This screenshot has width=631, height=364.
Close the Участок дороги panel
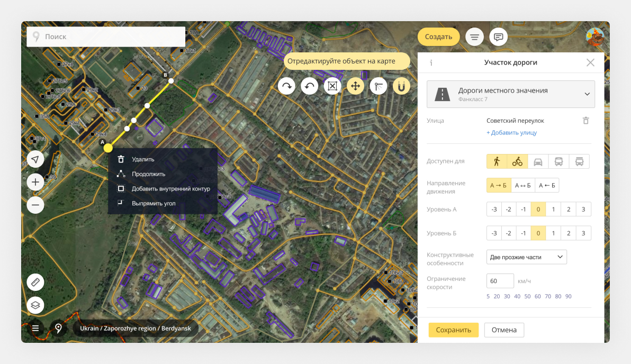click(x=590, y=62)
